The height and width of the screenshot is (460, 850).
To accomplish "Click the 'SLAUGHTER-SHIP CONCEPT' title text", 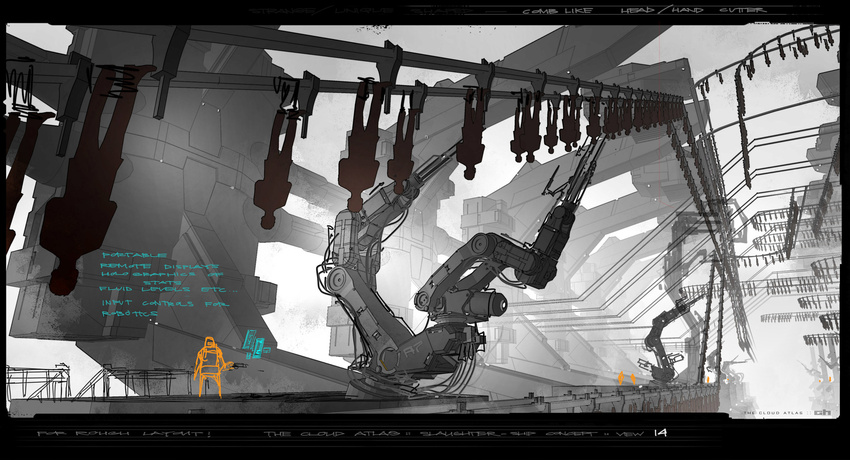I will (508, 433).
